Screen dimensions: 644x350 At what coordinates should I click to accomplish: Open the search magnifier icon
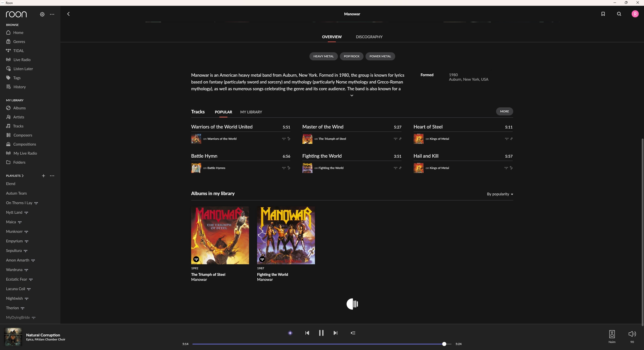619,14
